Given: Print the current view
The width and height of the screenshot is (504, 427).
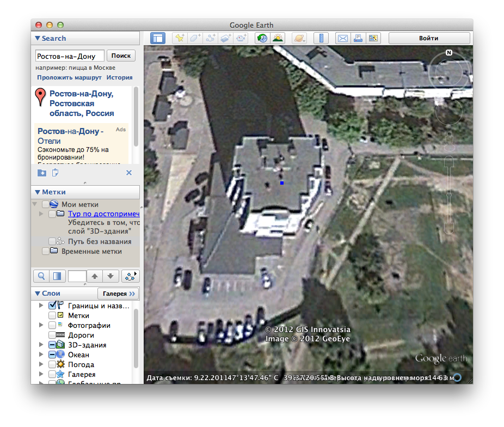Looking at the screenshot, I should [358, 38].
